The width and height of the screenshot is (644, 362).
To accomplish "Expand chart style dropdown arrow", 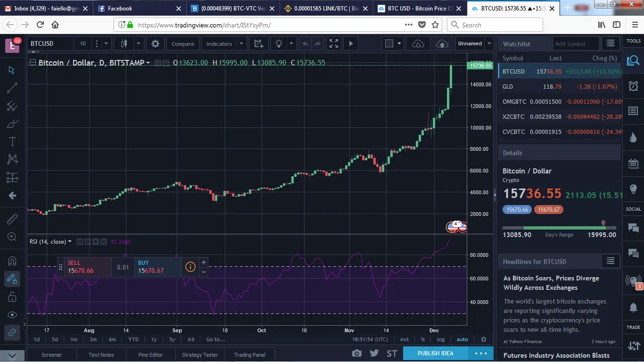I will click(138, 44).
